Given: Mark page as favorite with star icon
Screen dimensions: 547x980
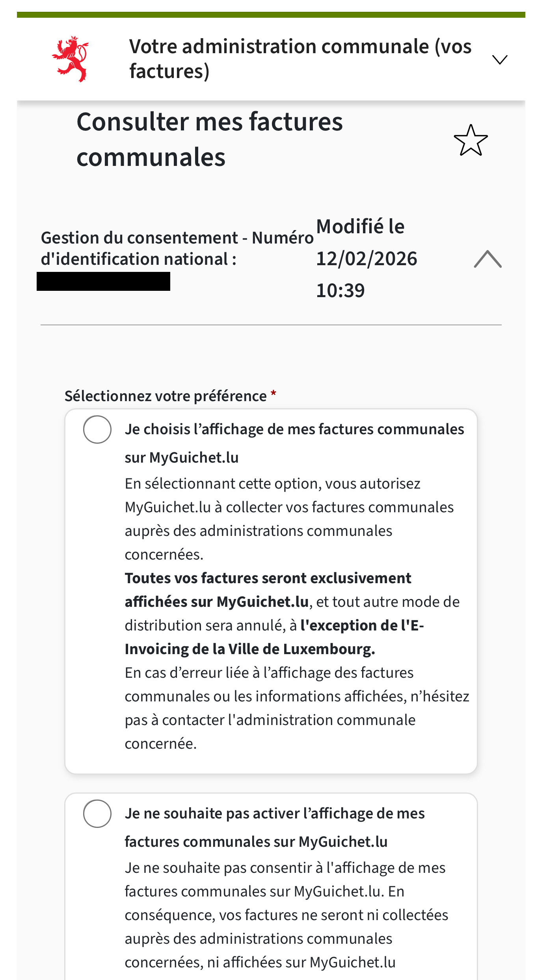Looking at the screenshot, I should click(x=471, y=140).
